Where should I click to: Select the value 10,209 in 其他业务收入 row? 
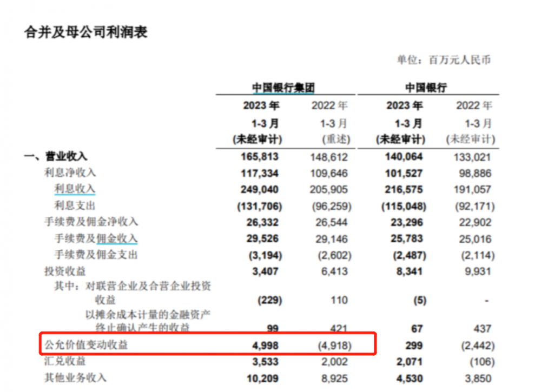pyautogui.click(x=262, y=378)
